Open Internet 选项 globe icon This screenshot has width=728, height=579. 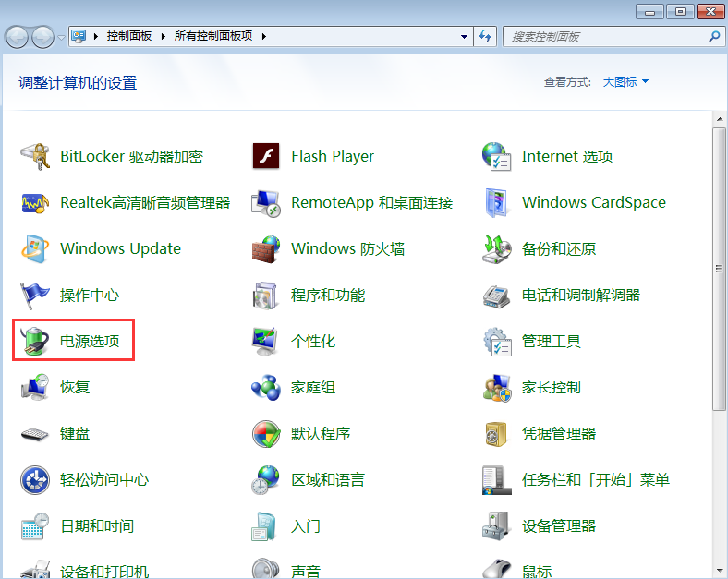click(x=497, y=156)
